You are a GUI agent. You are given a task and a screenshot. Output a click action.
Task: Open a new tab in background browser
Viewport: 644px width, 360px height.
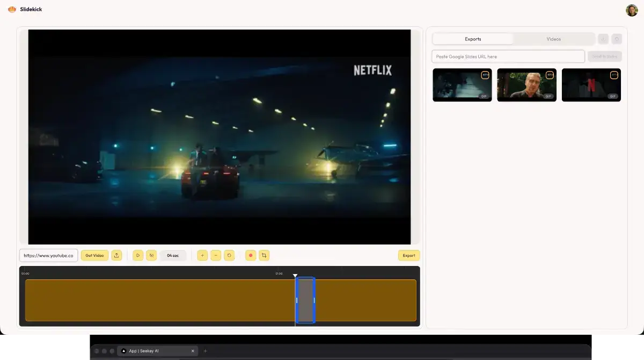pos(205,351)
